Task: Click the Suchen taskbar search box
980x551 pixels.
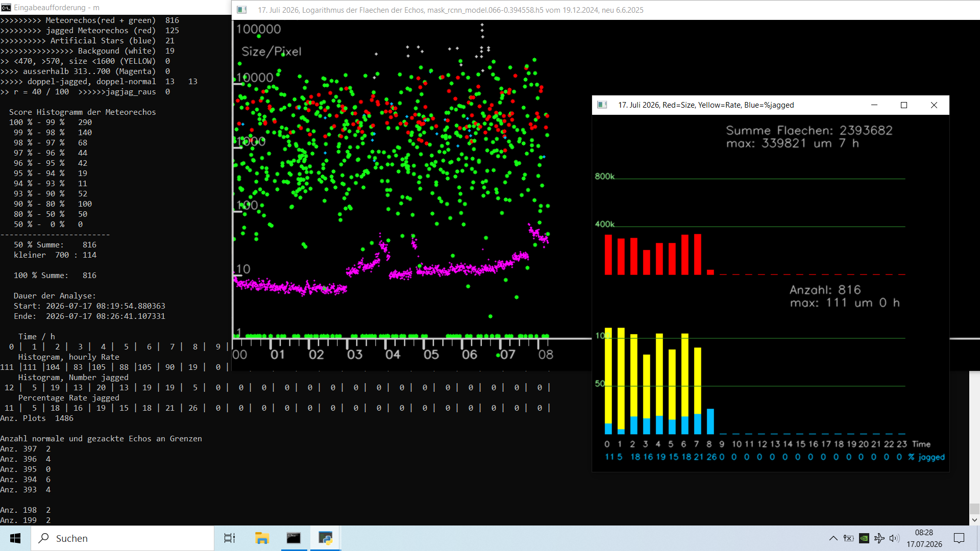Action: (x=122, y=538)
